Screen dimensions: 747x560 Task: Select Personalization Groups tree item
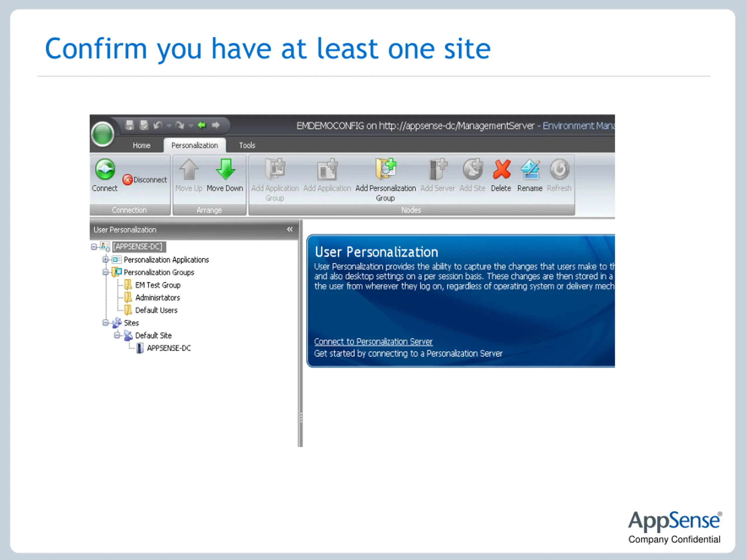pyautogui.click(x=159, y=272)
